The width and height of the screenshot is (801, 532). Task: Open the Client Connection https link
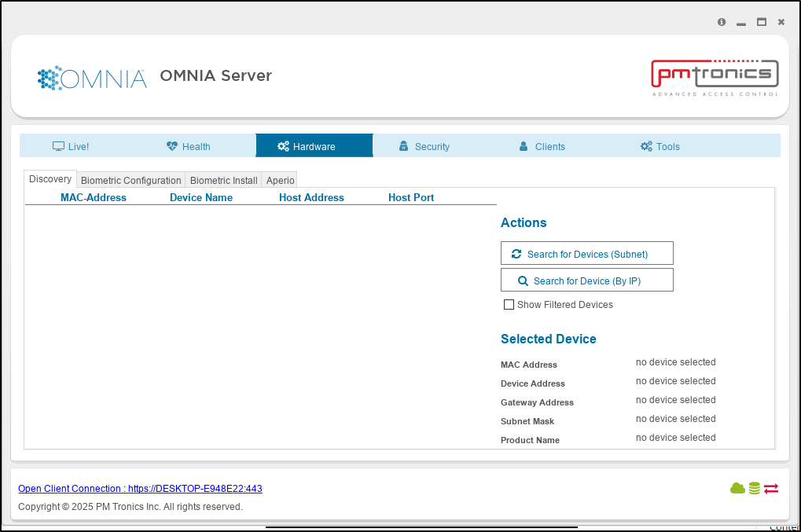(x=140, y=489)
